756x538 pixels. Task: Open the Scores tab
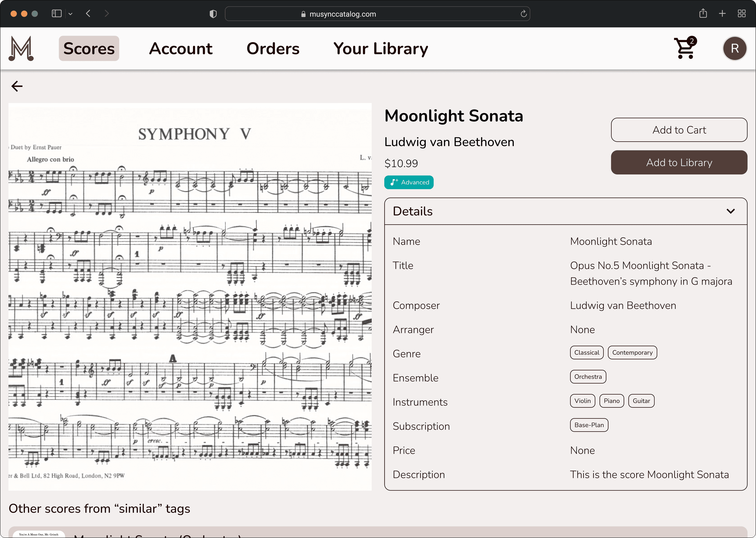click(89, 48)
